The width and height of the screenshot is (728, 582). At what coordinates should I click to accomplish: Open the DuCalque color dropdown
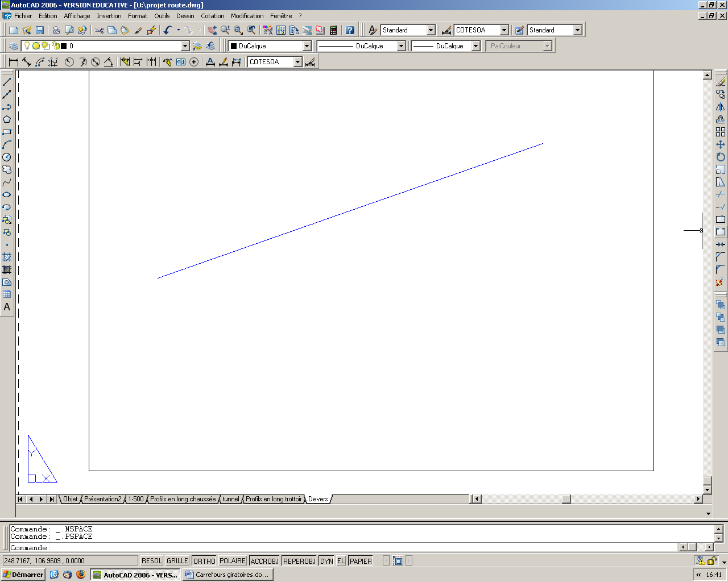(x=307, y=46)
